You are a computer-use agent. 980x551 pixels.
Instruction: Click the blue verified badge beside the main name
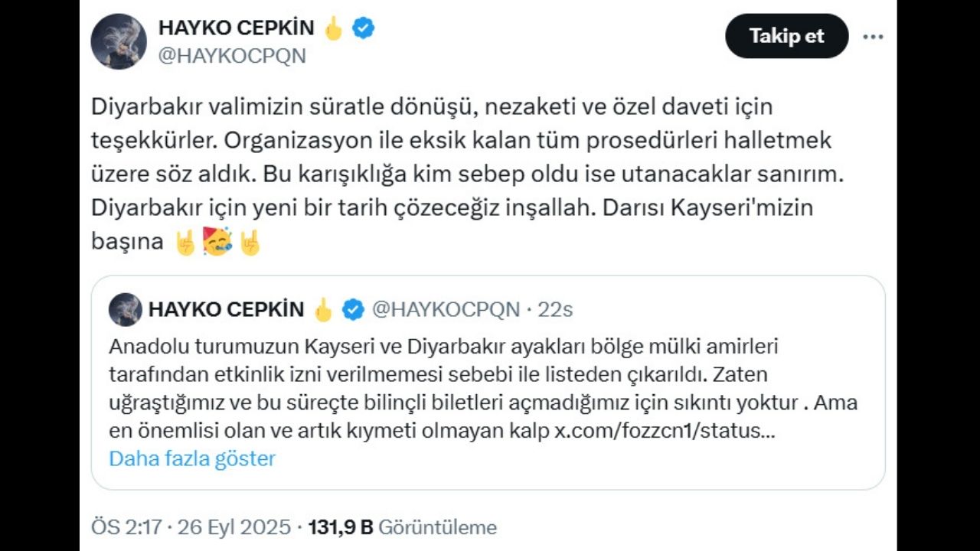(363, 28)
